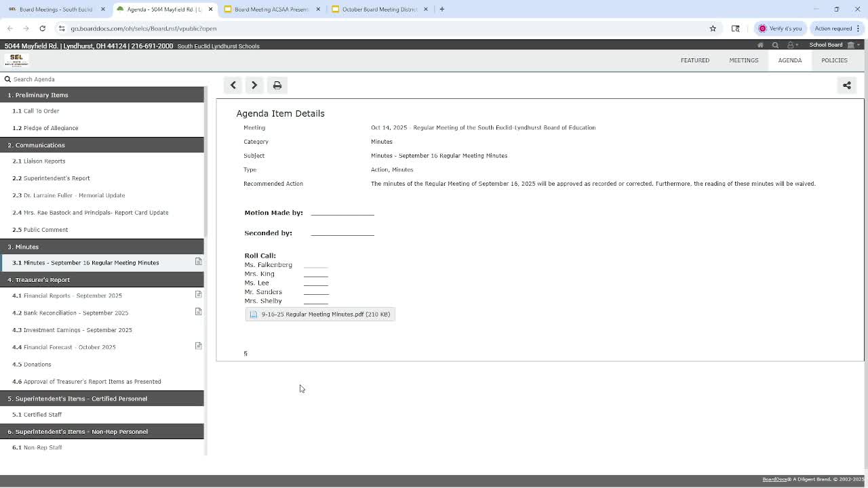Switch to October Board Meeting District tab
Viewport: 868px width, 488px height.
click(379, 9)
